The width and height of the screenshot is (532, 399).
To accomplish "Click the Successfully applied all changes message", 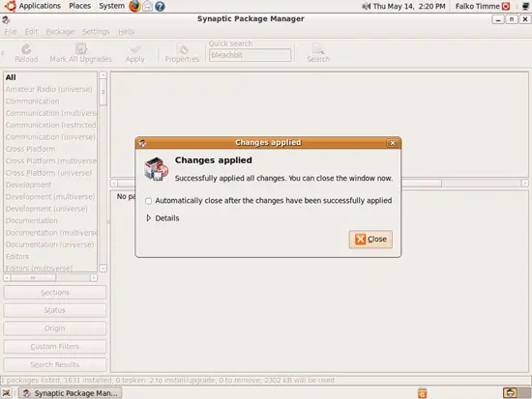I will pos(283,179).
